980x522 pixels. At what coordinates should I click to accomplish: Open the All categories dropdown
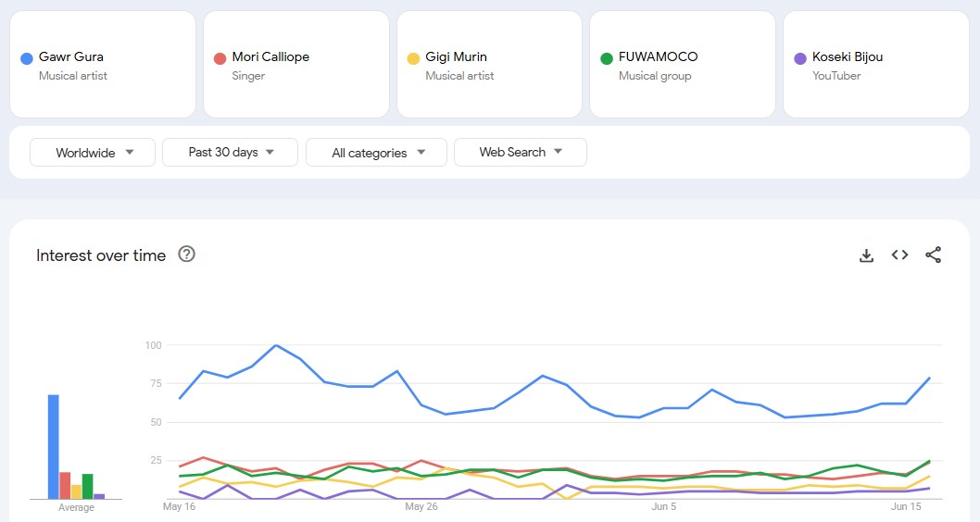coord(376,153)
